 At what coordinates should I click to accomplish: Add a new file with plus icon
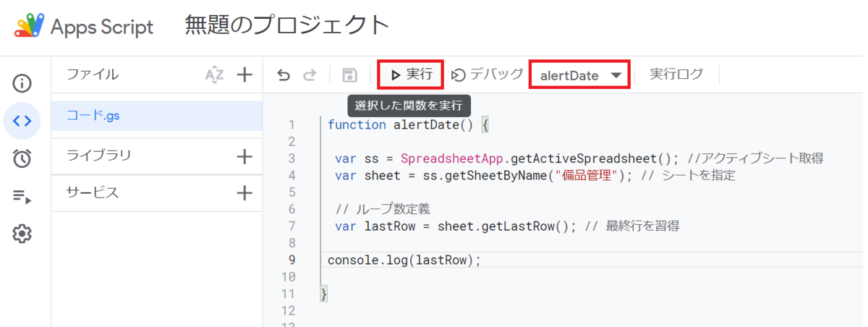244,75
